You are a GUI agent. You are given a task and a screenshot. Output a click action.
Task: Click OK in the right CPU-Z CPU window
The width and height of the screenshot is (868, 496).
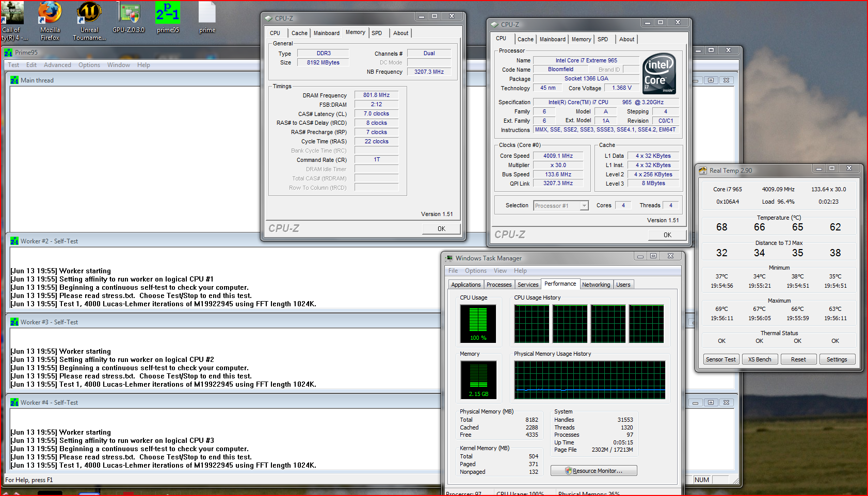click(x=667, y=235)
